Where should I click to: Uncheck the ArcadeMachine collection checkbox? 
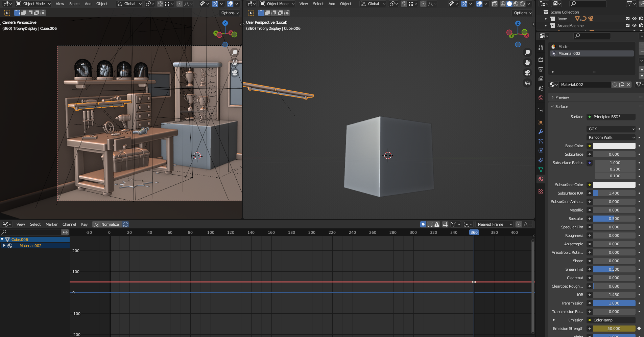(x=628, y=26)
